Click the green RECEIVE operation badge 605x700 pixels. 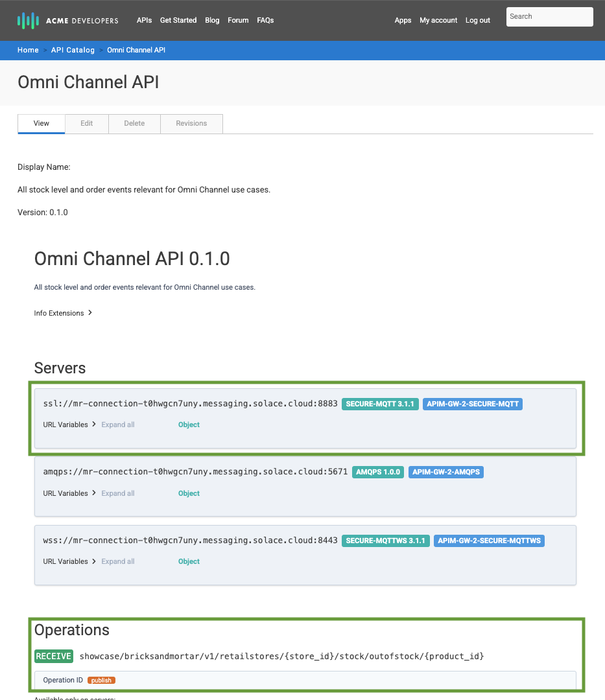pyautogui.click(x=54, y=656)
